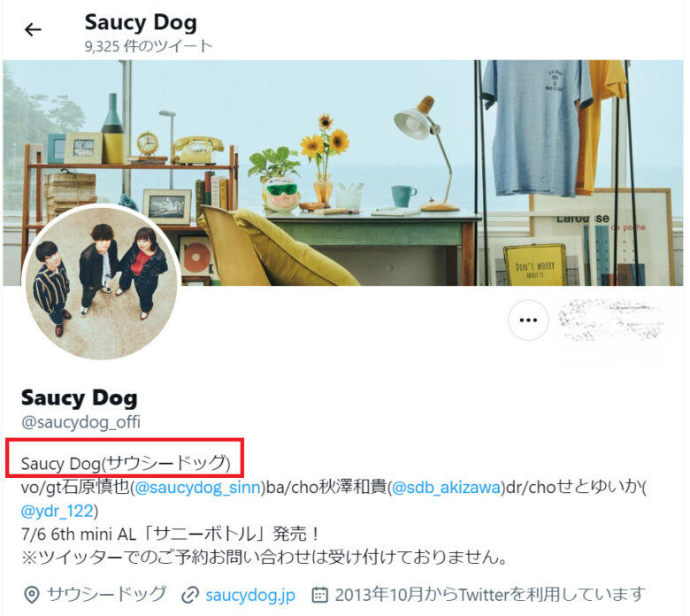Click the 2013年10月 Twitter join date text
This screenshot has height=616, width=690.
click(490, 595)
